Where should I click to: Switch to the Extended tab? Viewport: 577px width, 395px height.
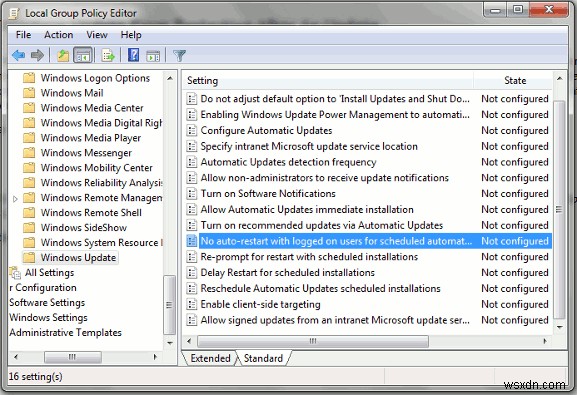pos(210,358)
